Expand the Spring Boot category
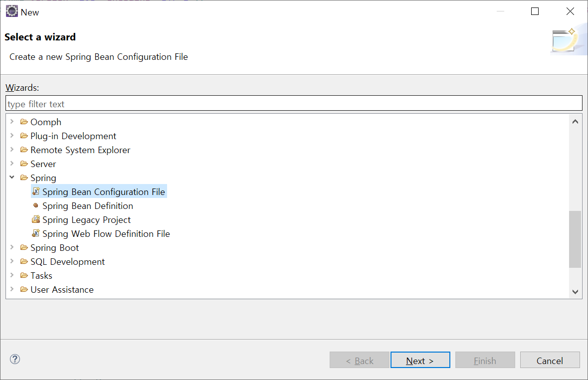The image size is (588, 380). point(12,247)
